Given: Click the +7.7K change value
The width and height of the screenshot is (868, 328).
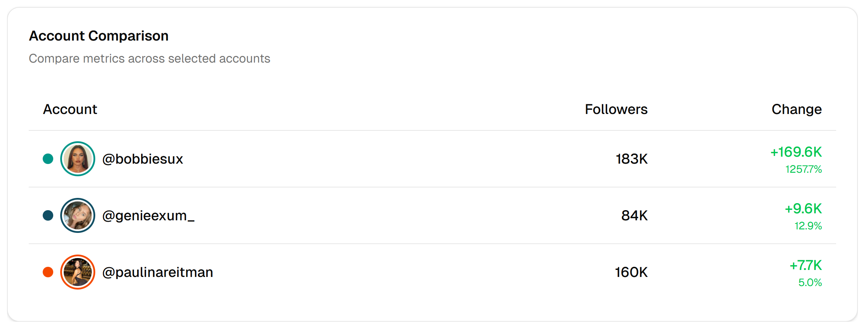Looking at the screenshot, I should 805,265.
